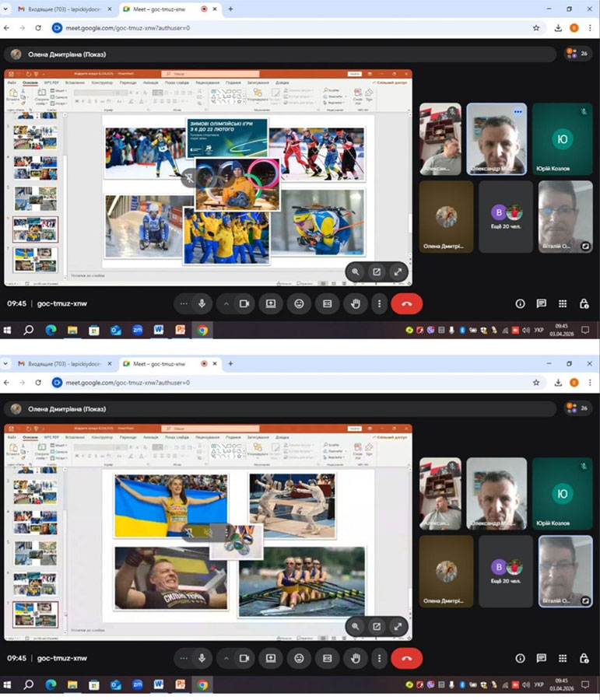Viewport: 600px width, 700px height.
Task: Open meeting details info in the rowing slide window
Action: (520, 658)
